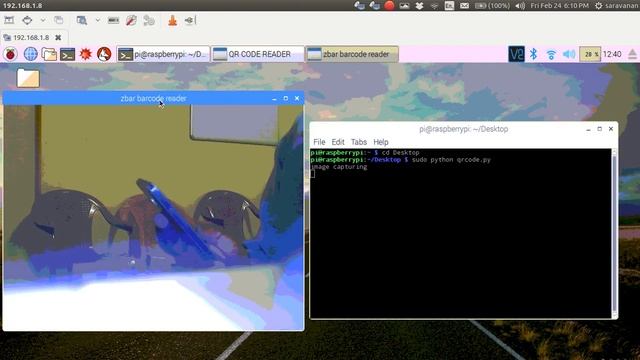The width and height of the screenshot is (640, 360).
Task: Open the mail envelope indicator
Action: pyautogui.click(x=464, y=5)
